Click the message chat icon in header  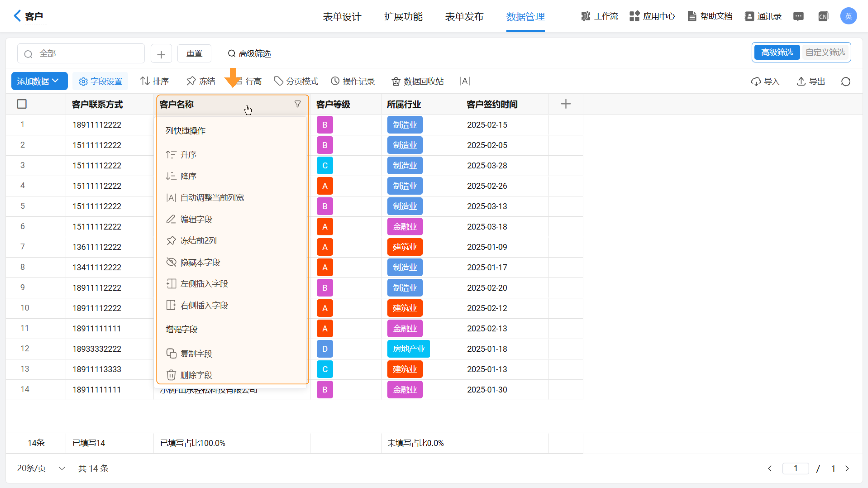coord(798,16)
